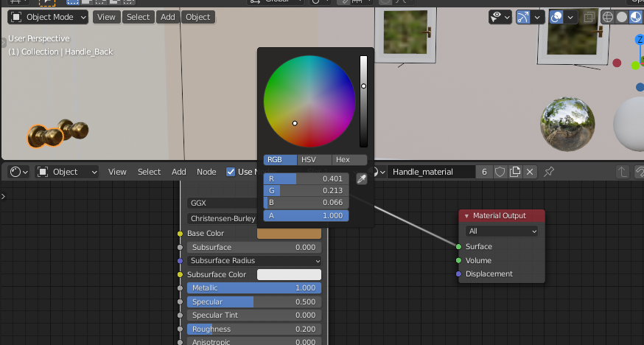
Task: Open the Christensen-Burley subsurface method dropdown
Action: tap(222, 218)
